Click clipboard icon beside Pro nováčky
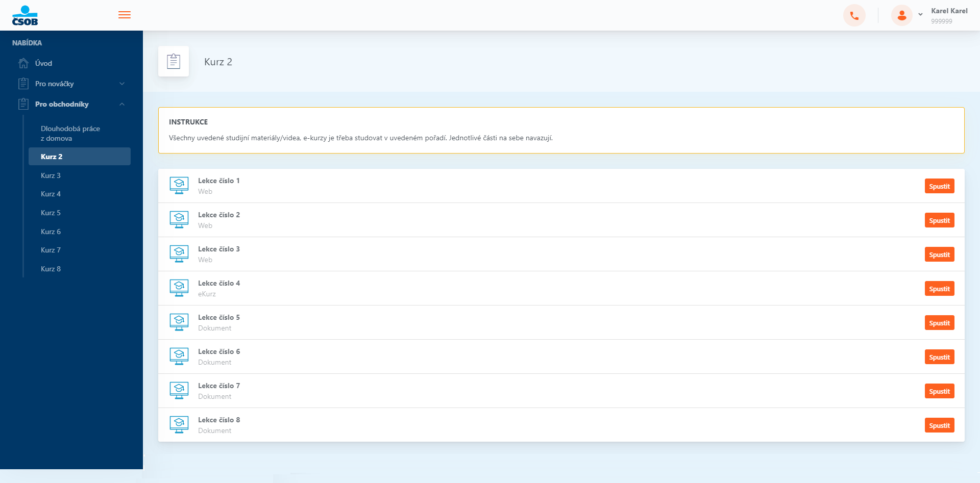This screenshot has width=980, height=483. pyautogui.click(x=23, y=84)
